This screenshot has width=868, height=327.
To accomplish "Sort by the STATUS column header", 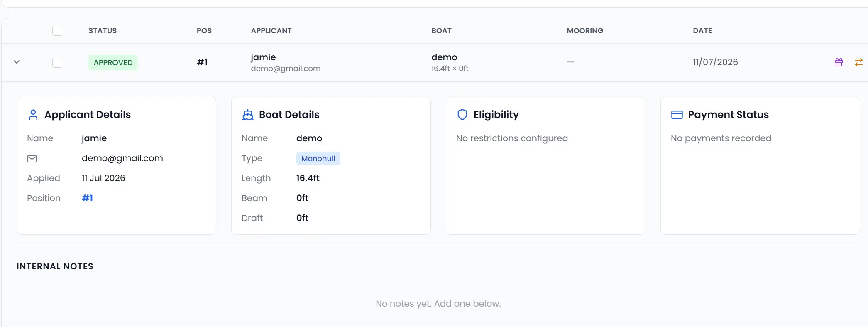I will 103,31.
